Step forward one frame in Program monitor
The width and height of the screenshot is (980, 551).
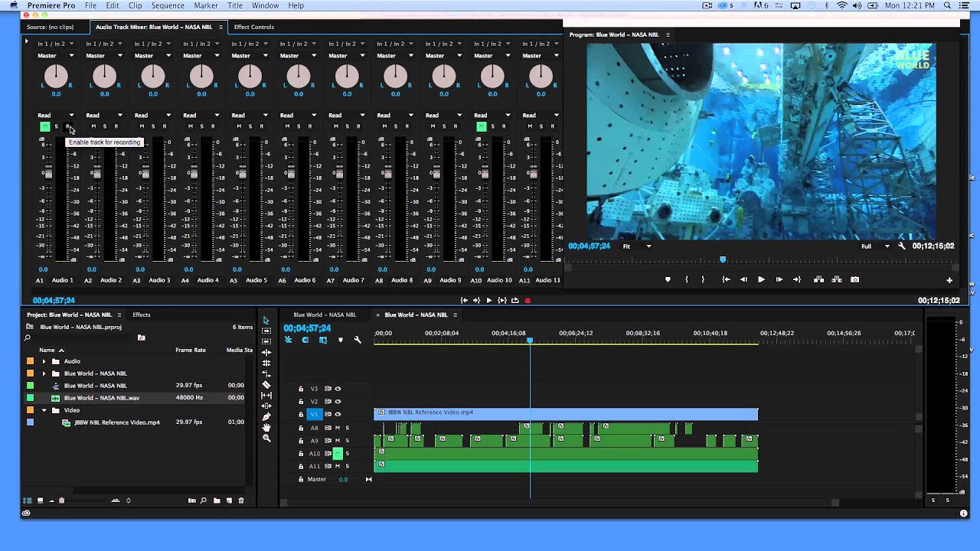779,280
